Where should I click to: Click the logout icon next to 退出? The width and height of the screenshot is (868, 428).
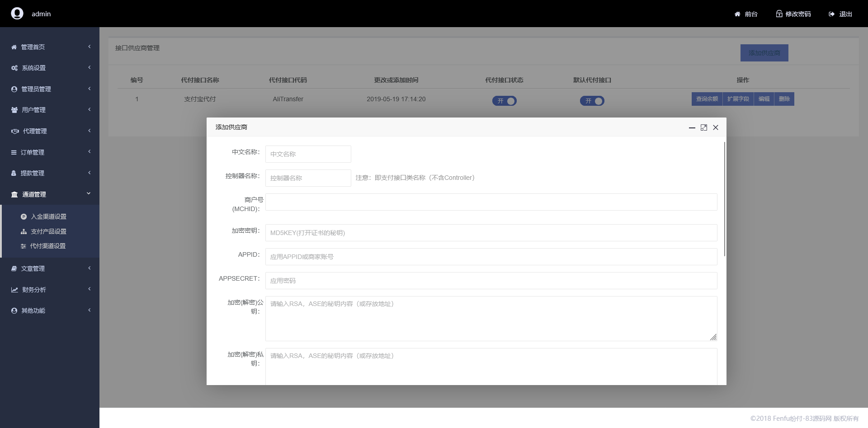tap(831, 14)
